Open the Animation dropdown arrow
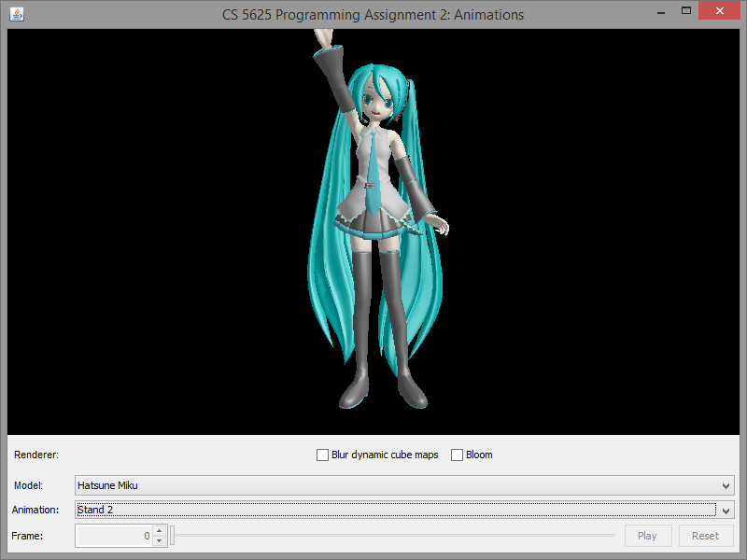Viewport: 747px width, 560px height. 726,510
